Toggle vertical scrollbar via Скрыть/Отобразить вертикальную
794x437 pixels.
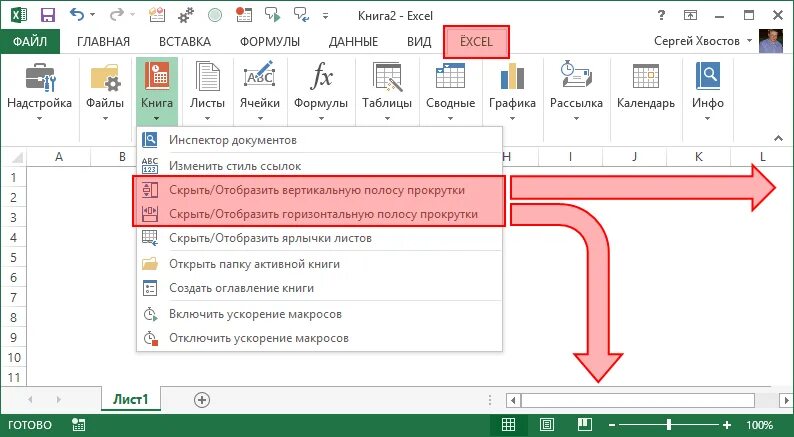point(320,190)
